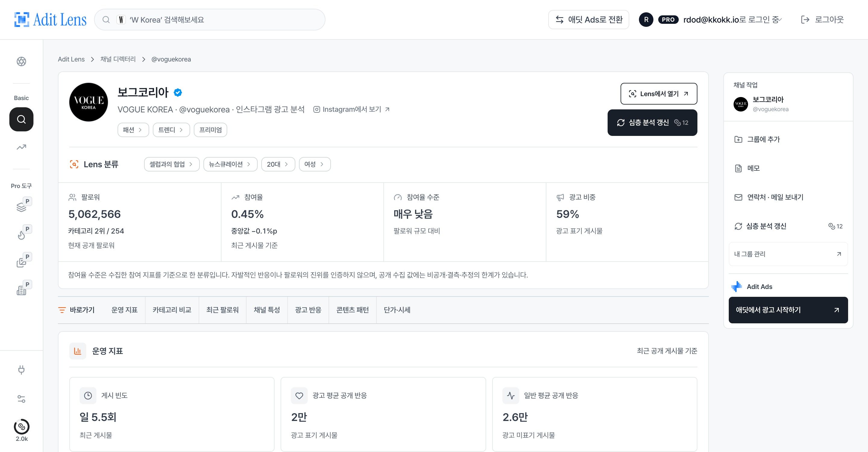
Task: Click the Lens에서 열기 button
Action: click(x=659, y=94)
